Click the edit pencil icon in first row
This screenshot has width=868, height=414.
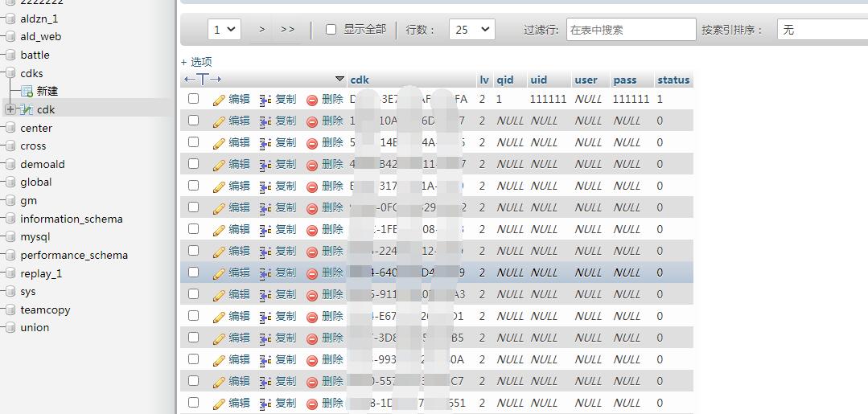(219, 100)
